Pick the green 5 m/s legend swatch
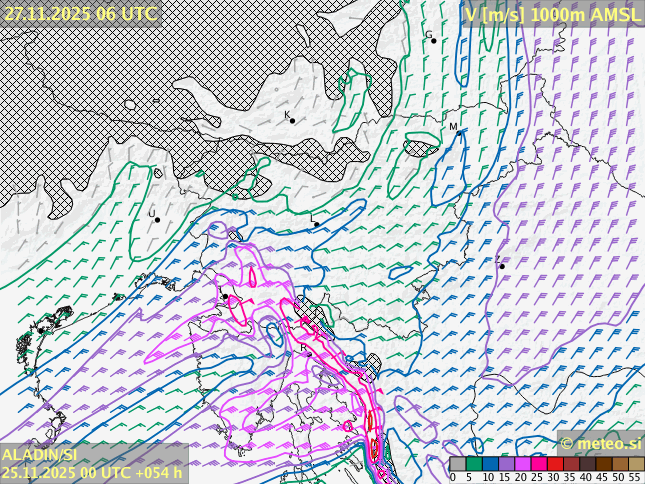 [474, 464]
